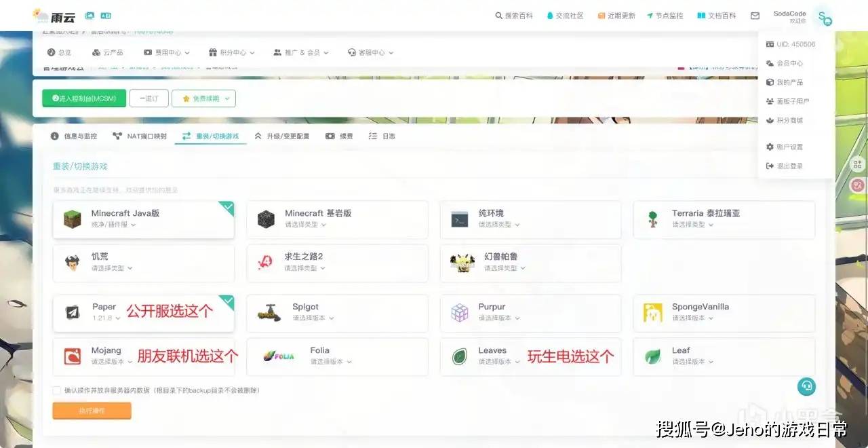The image size is (868, 448).
Task: Open the 请选择版本 dropdown under Leaf
Action: tap(693, 362)
